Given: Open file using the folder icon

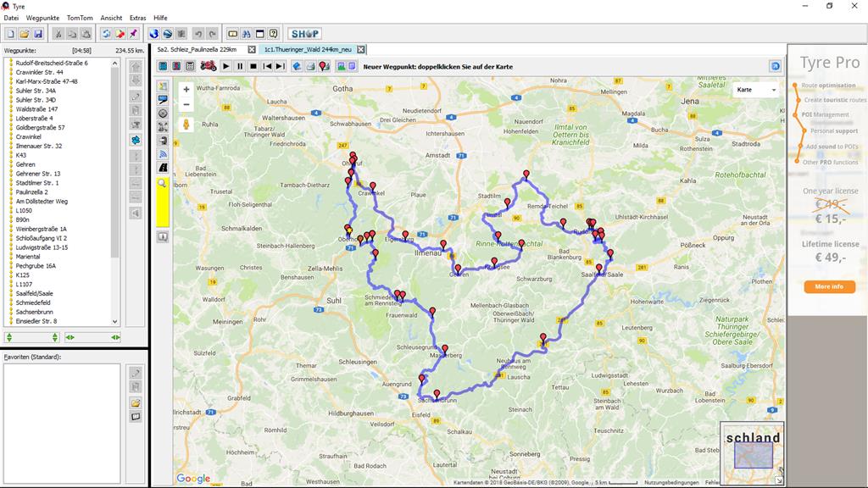Looking at the screenshot, I should pos(25,34).
